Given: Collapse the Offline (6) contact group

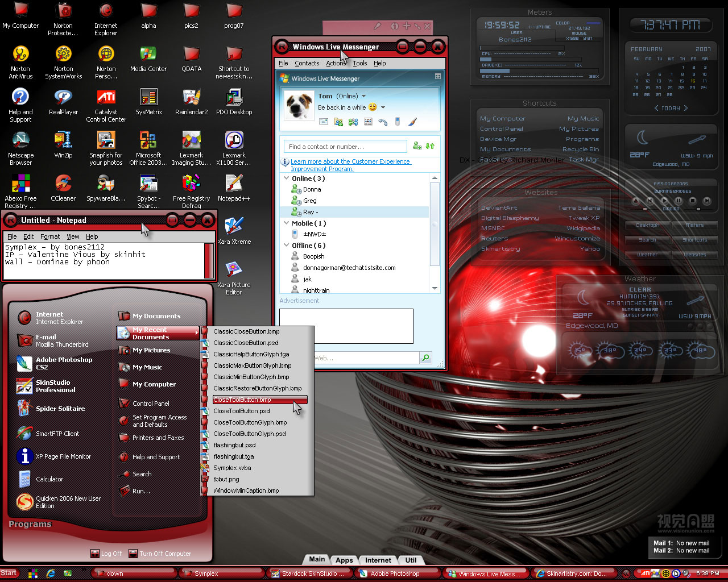Looking at the screenshot, I should click(x=287, y=245).
